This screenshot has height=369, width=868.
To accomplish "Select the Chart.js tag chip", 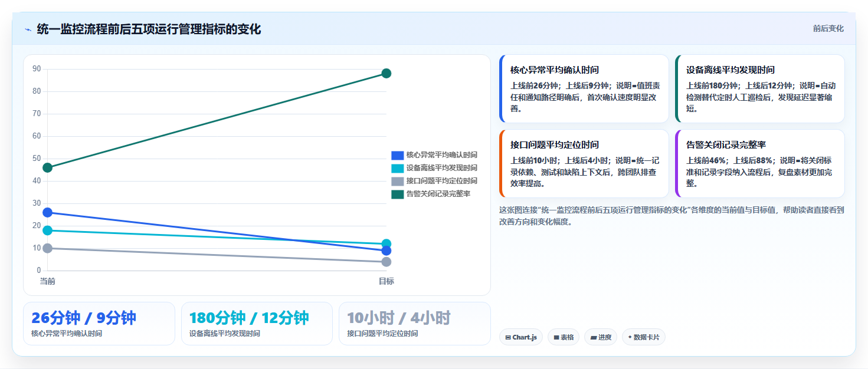I will (x=521, y=337).
